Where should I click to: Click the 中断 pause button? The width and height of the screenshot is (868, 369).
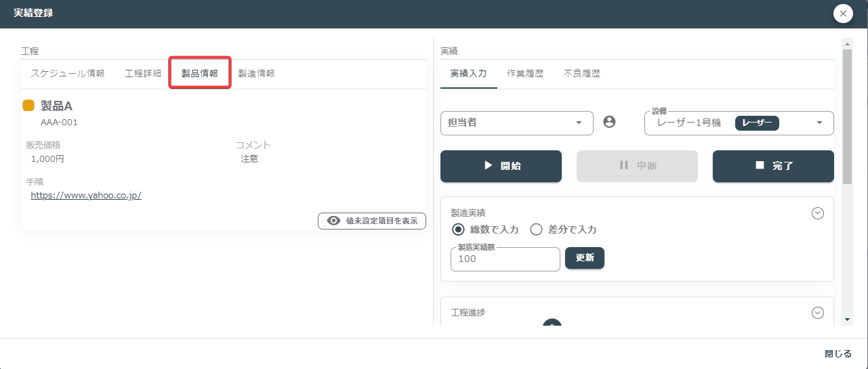pos(637,166)
